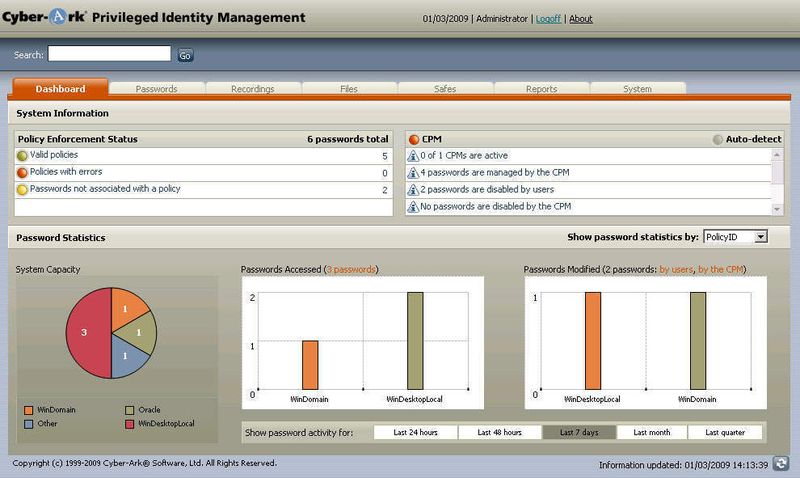This screenshot has width=800, height=478.
Task: Show activity for Last 24 hours
Action: coord(415,432)
